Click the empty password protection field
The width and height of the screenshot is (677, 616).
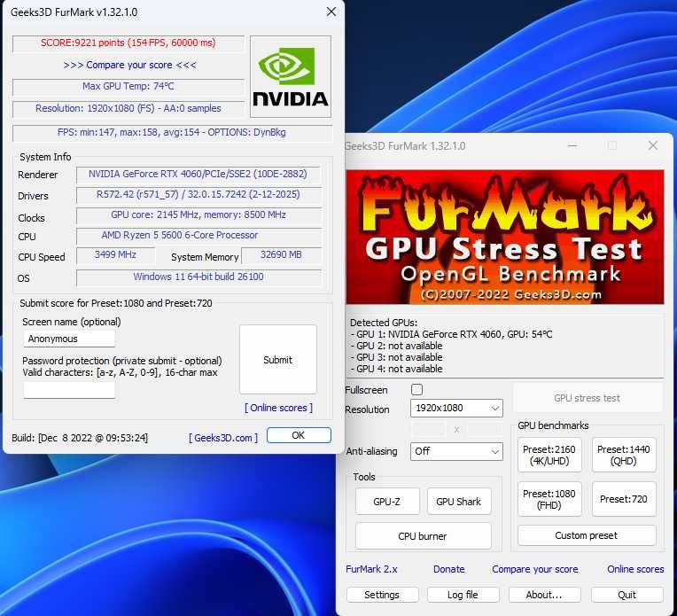coord(69,390)
